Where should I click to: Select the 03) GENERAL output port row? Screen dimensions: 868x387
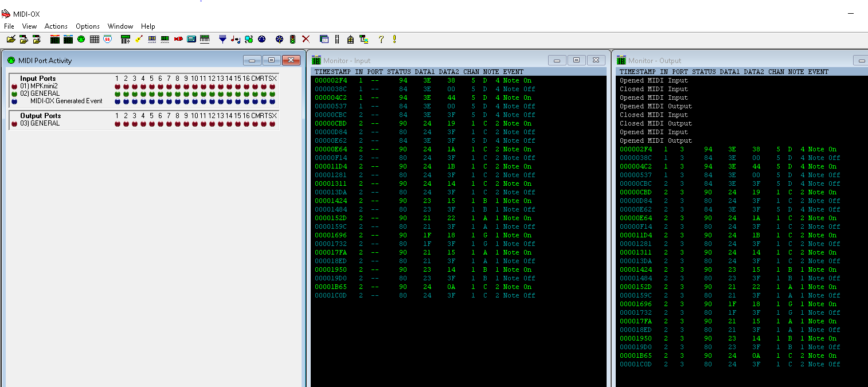click(x=143, y=123)
